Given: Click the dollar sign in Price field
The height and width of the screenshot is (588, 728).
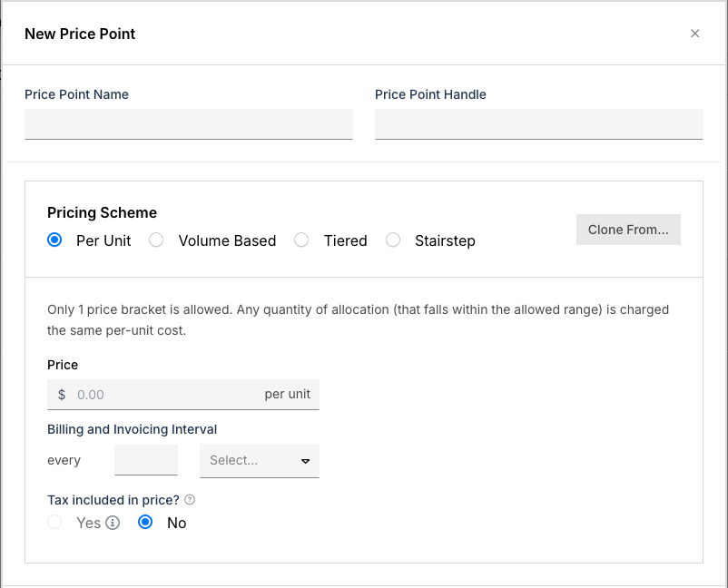Looking at the screenshot, I should pyautogui.click(x=62, y=395).
